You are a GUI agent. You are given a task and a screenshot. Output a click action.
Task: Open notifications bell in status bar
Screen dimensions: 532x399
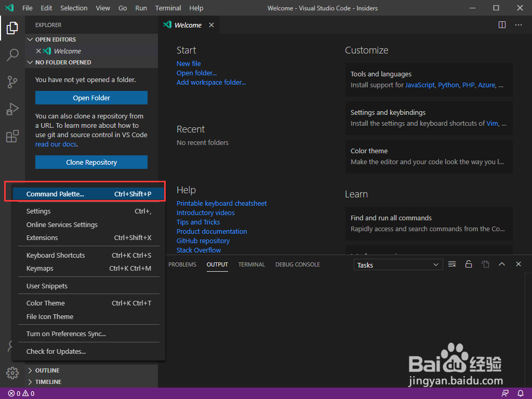click(x=521, y=394)
